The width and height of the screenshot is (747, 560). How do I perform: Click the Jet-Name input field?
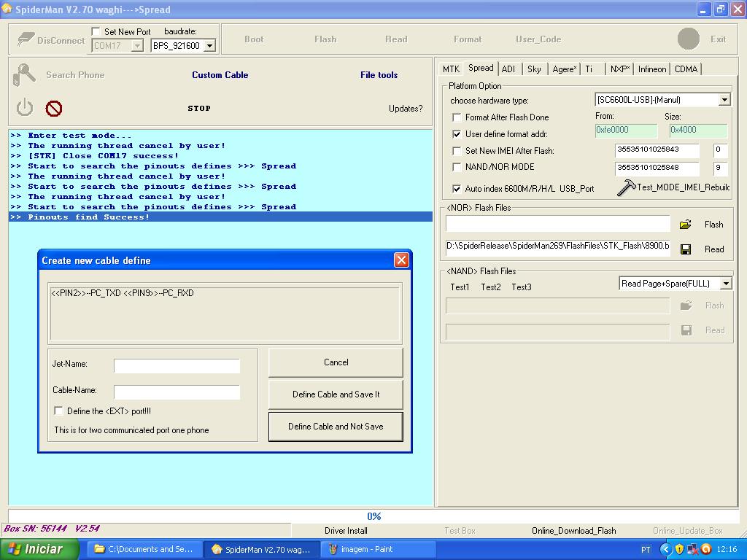coord(177,365)
